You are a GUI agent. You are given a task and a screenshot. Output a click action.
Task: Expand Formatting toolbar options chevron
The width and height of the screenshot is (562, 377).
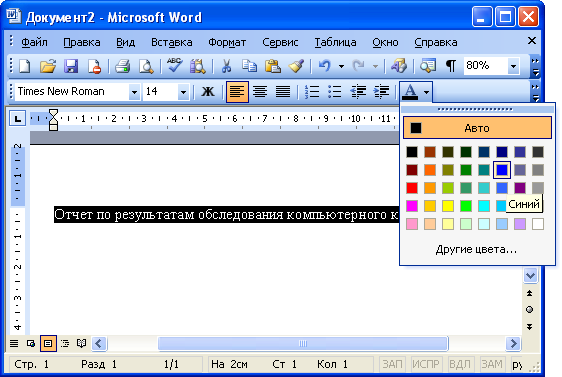click(x=535, y=92)
